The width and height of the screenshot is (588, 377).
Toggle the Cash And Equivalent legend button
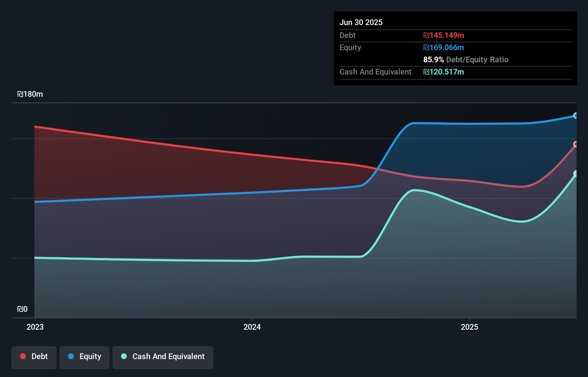163,357
